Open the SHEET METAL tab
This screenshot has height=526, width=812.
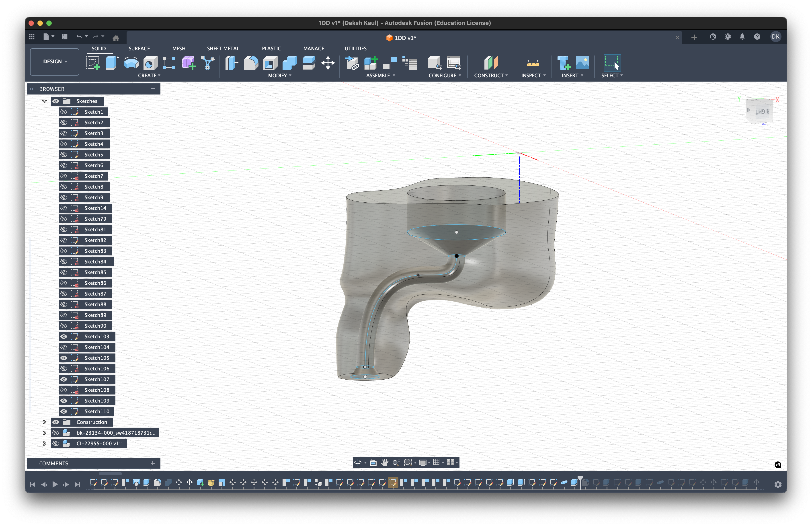[x=223, y=48]
